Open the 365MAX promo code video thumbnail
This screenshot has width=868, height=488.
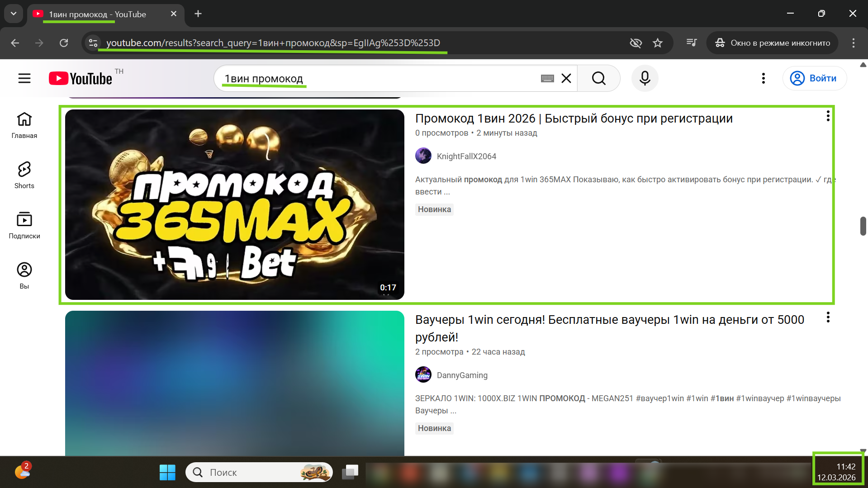[235, 204]
